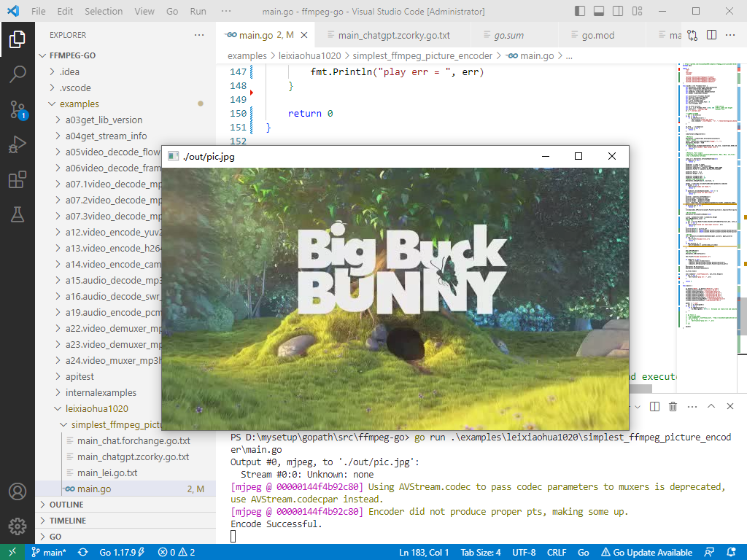Maximize the panel with up chevron
747x560 pixels.
(711, 406)
